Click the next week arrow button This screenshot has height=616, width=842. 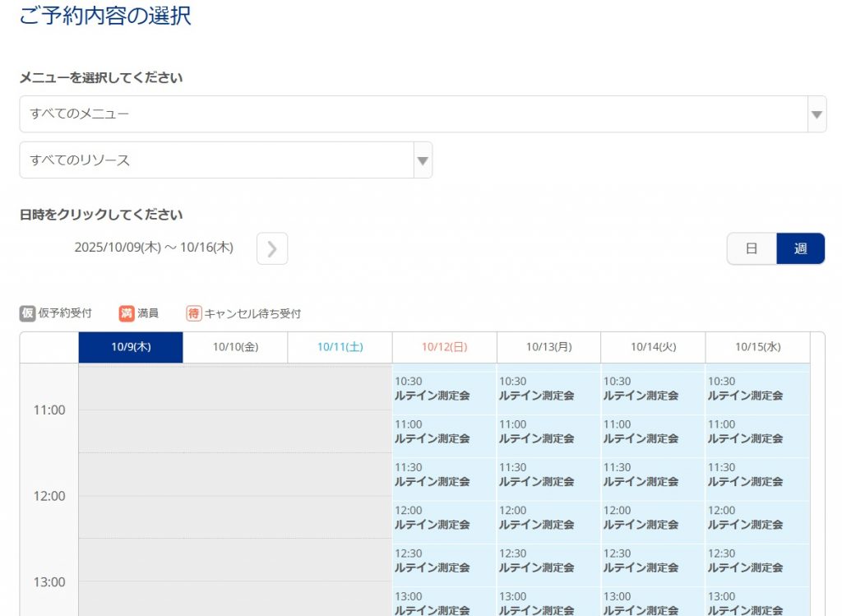tap(272, 249)
